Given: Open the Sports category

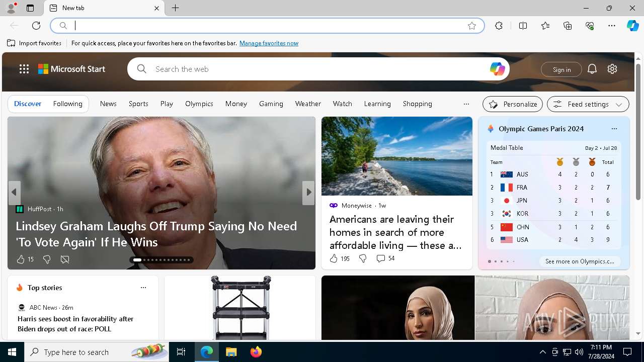Looking at the screenshot, I should point(138,104).
